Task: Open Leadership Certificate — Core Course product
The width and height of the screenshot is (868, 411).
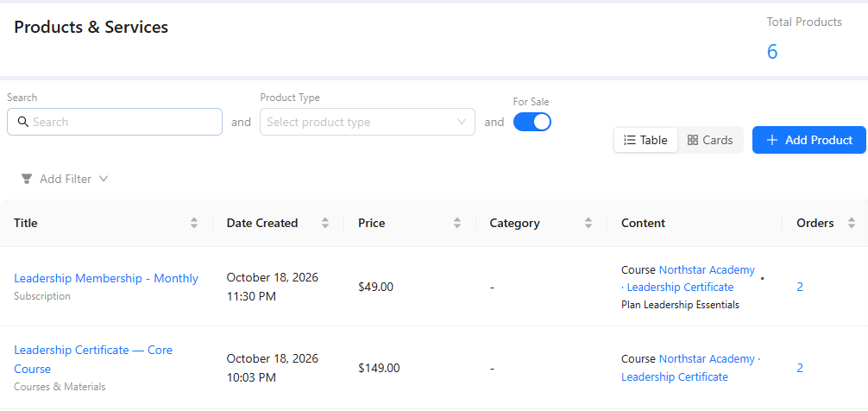Action: point(93,359)
